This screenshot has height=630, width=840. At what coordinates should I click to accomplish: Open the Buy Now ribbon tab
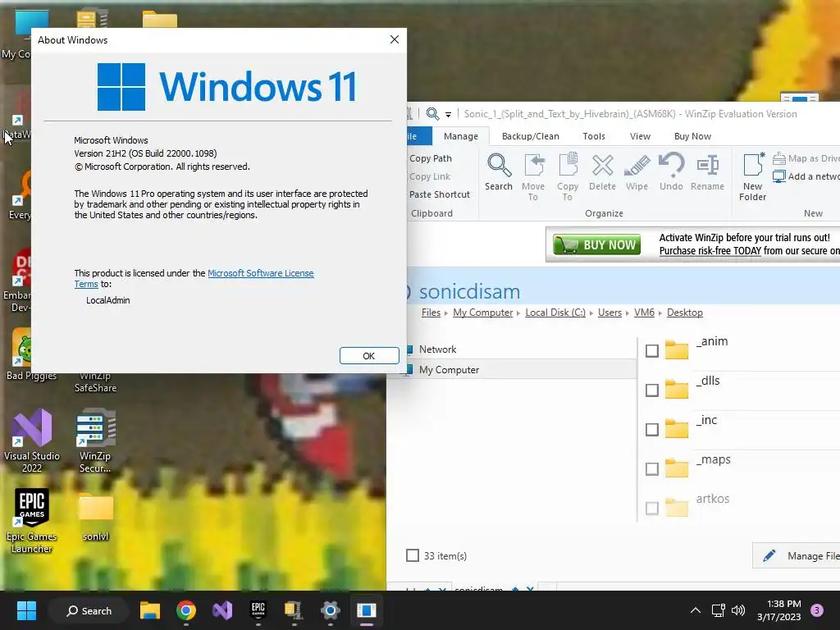[692, 136]
